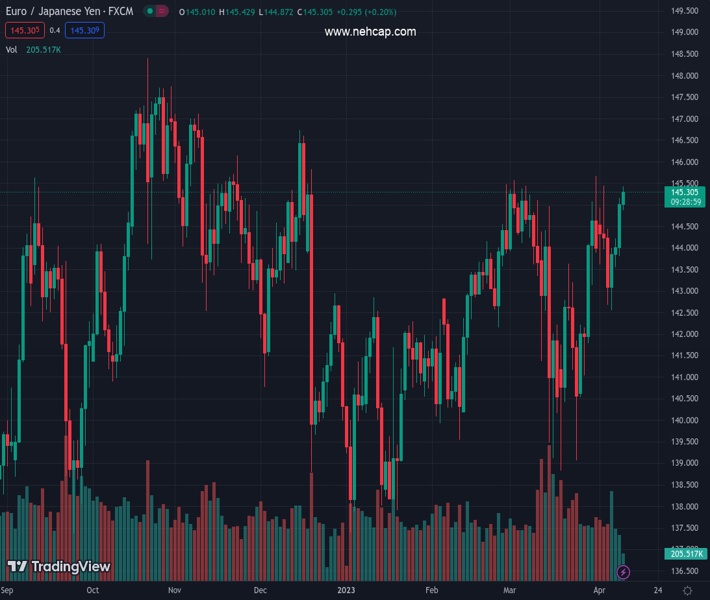710x600 pixels.
Task: Click the red data mode pill icon
Action: pos(162,11)
